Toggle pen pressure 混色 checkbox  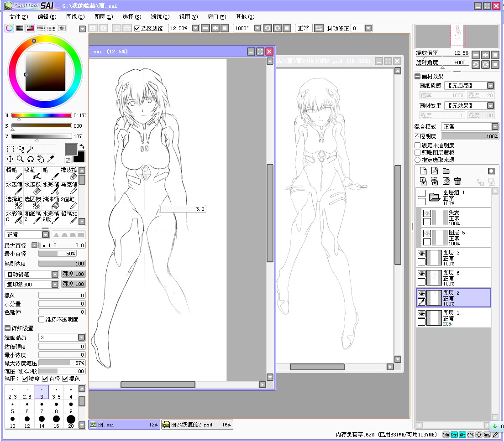click(x=65, y=379)
